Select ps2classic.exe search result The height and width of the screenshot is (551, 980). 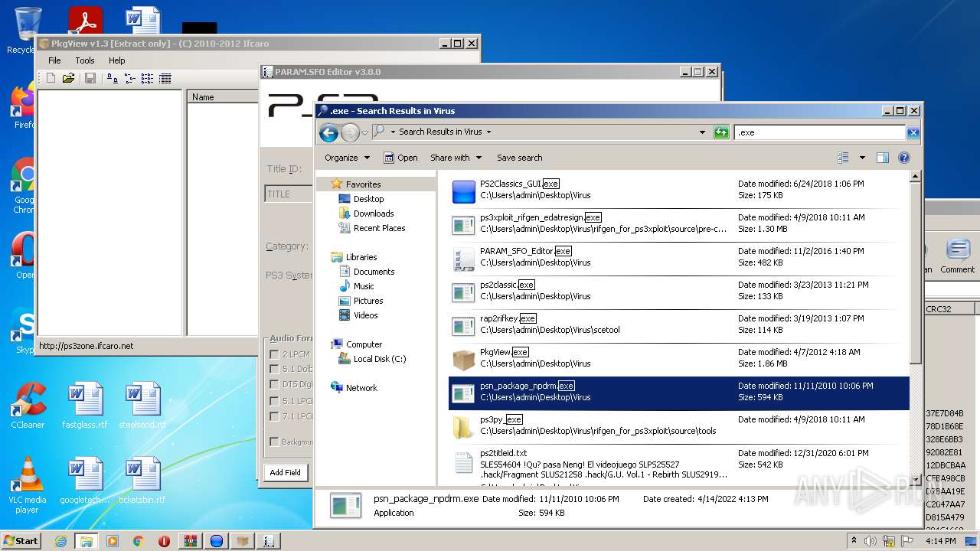click(679, 292)
